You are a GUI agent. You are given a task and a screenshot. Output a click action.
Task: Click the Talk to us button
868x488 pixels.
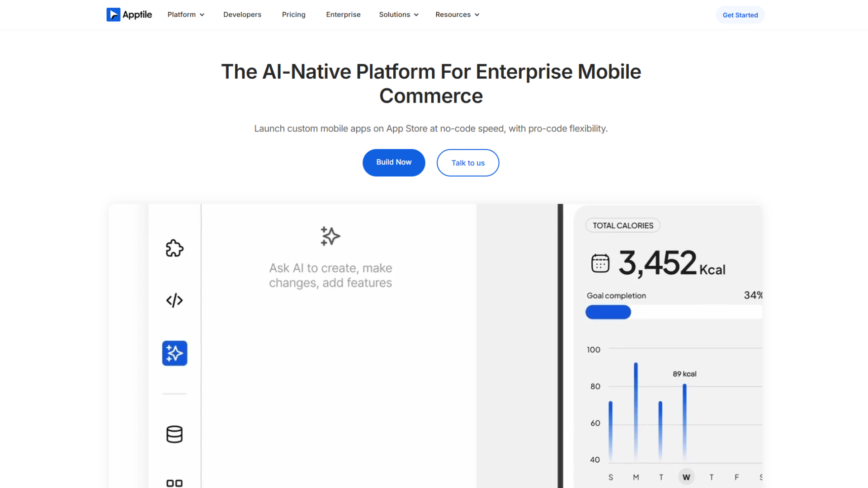point(468,163)
